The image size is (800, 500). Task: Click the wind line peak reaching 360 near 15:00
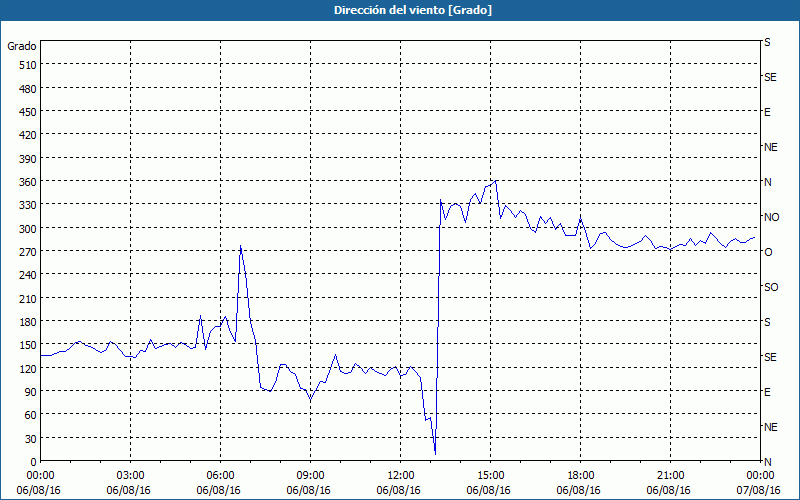pyautogui.click(x=496, y=181)
